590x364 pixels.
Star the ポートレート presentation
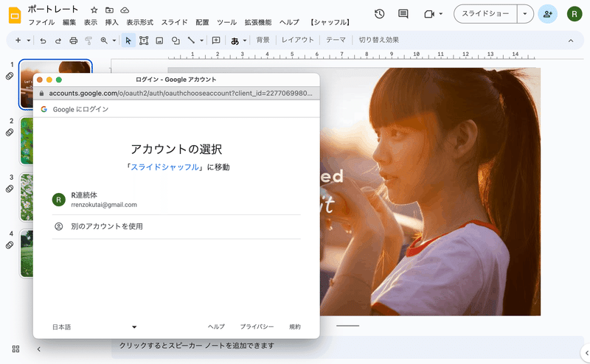click(x=94, y=10)
